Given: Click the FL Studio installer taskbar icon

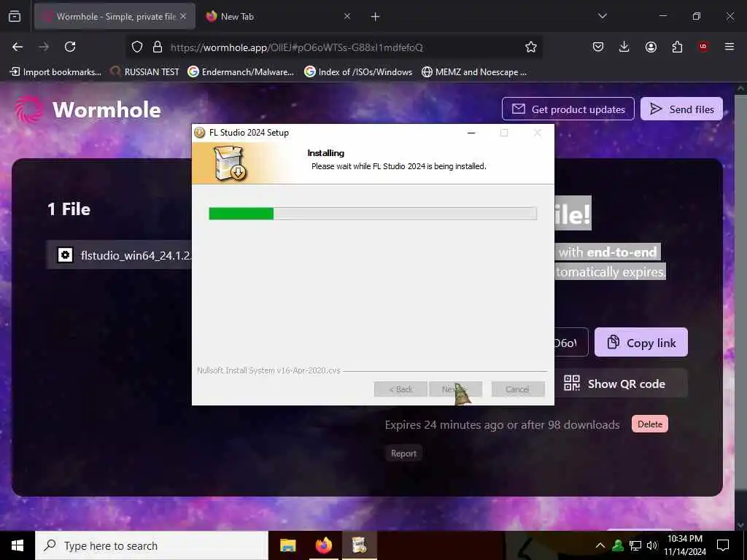Looking at the screenshot, I should click(359, 545).
